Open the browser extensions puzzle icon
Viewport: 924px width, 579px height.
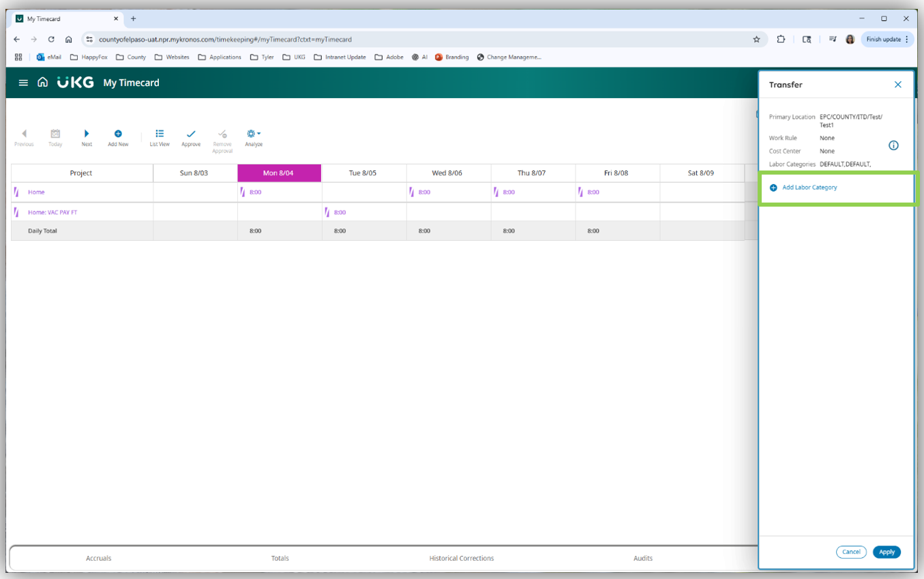[x=781, y=40]
